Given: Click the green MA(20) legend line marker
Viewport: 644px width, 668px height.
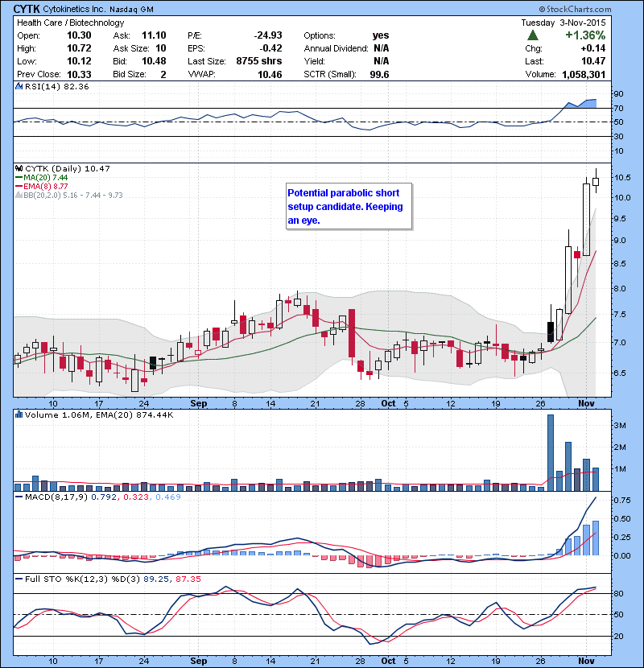Looking at the screenshot, I should pyautogui.click(x=19, y=177).
